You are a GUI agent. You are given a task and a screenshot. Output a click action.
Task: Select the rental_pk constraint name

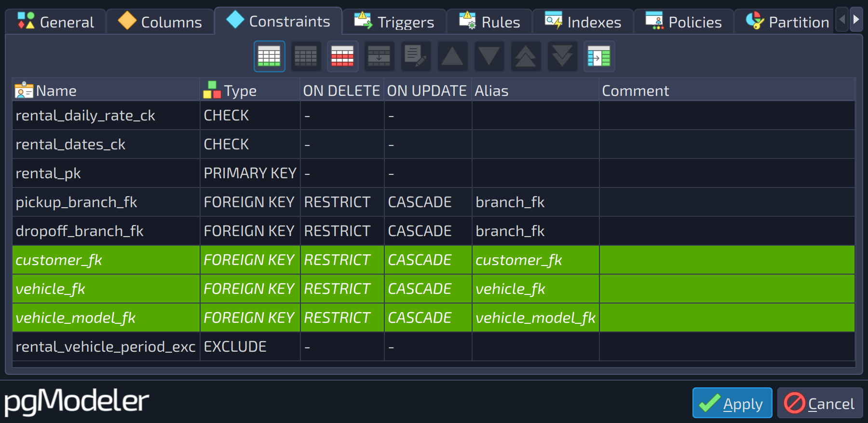pos(48,173)
